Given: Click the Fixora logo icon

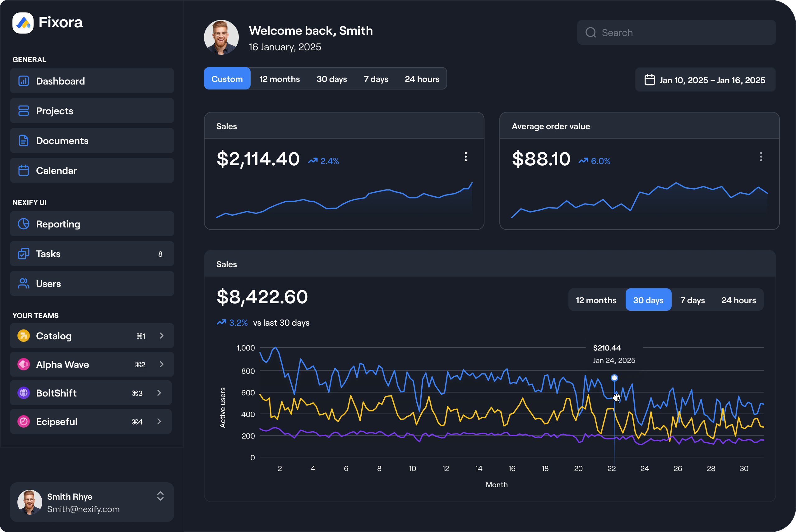Looking at the screenshot, I should point(23,23).
